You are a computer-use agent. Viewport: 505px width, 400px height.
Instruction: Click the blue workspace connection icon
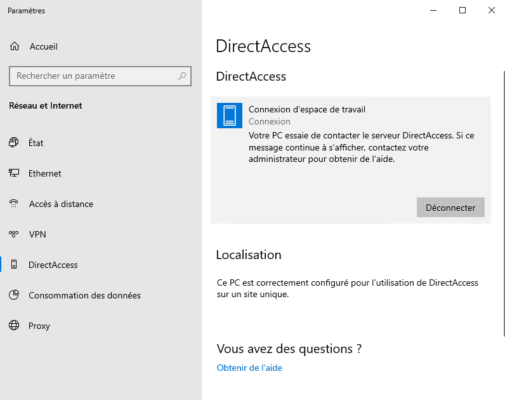pos(230,115)
